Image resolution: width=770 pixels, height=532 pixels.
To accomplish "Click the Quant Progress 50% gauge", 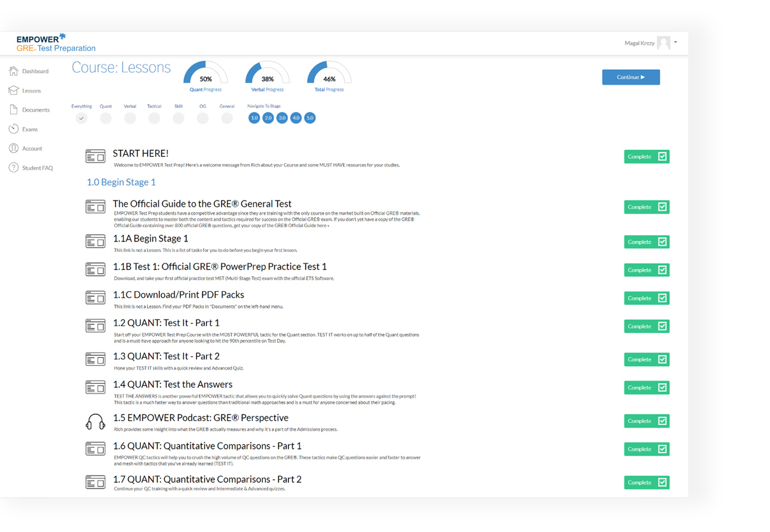I will tap(206, 77).
